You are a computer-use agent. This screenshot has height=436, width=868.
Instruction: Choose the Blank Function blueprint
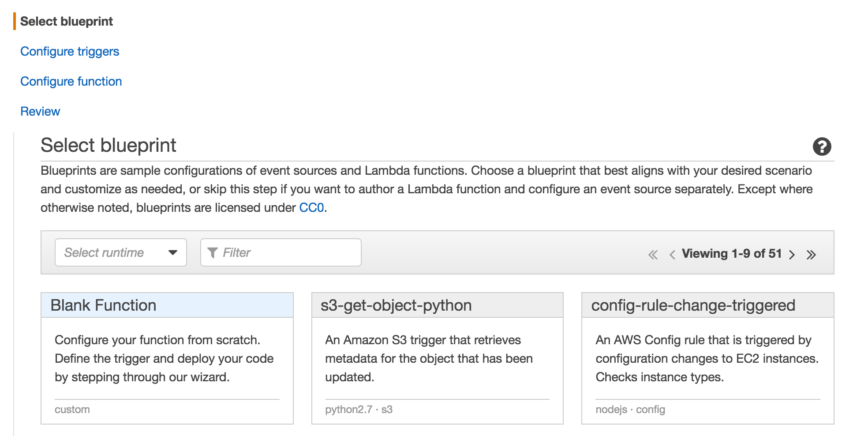click(104, 305)
